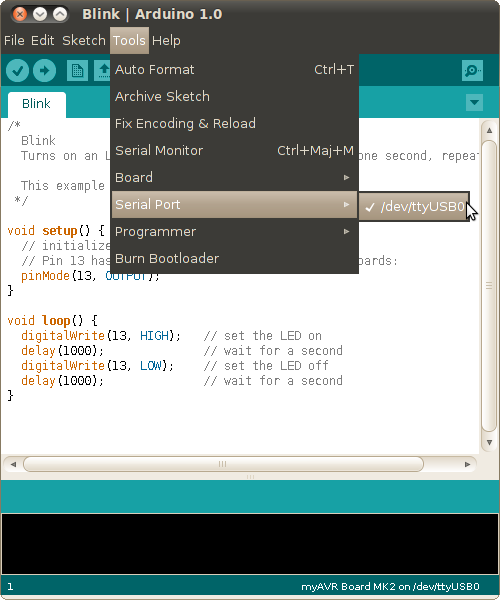Select the checked /dev/ttyUSB0 serial port
This screenshot has height=600, width=500.
tap(414, 207)
